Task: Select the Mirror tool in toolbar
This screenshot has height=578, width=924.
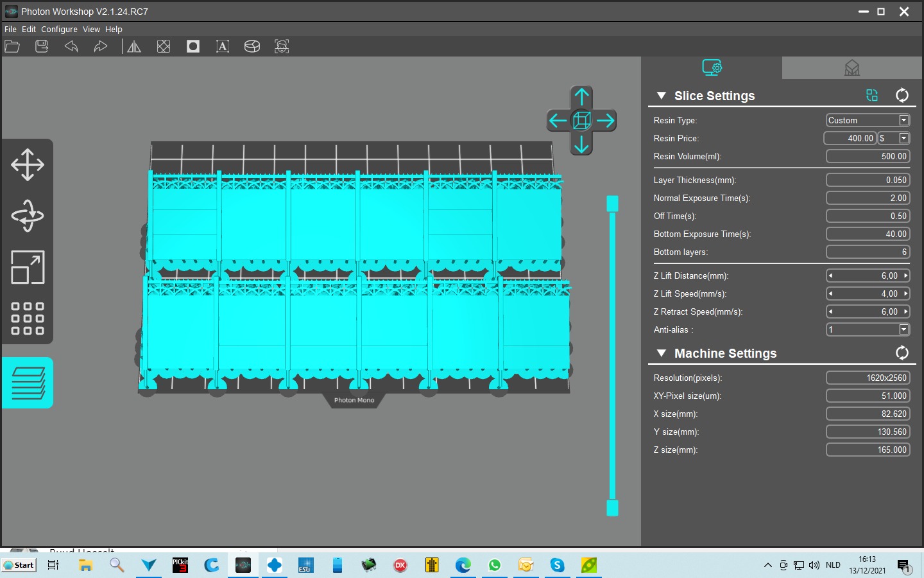Action: click(134, 46)
